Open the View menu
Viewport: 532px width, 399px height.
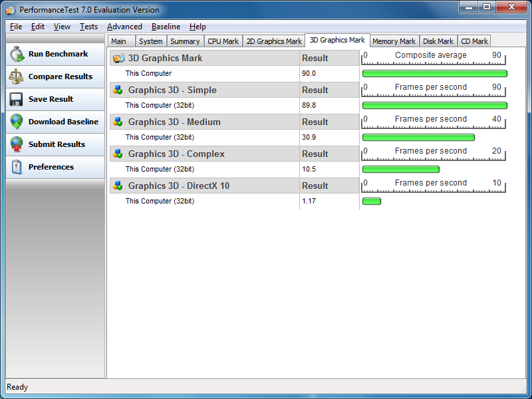(62, 27)
